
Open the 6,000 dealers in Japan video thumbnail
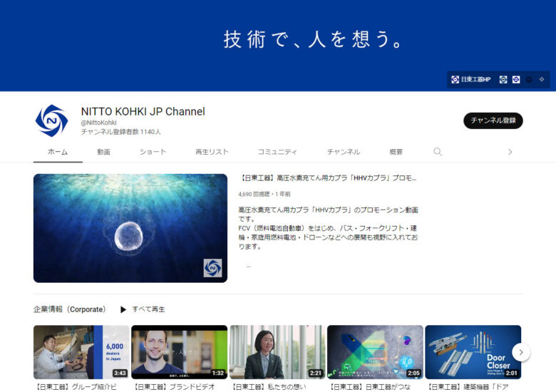click(81, 352)
